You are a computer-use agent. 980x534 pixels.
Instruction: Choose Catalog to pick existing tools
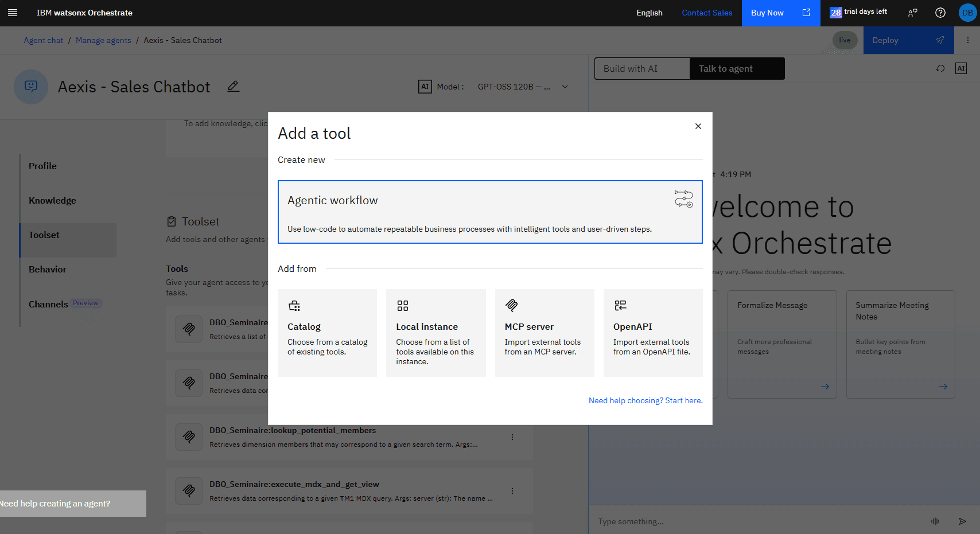327,333
